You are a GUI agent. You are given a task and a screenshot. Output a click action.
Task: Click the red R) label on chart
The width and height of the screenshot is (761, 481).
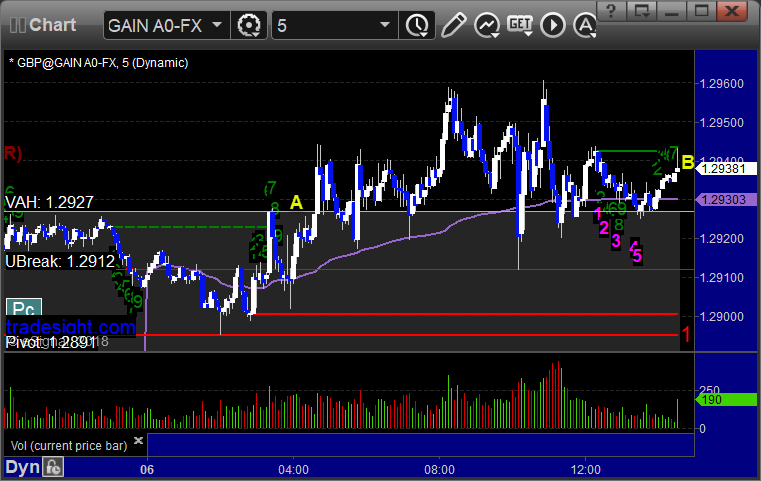tap(13, 153)
